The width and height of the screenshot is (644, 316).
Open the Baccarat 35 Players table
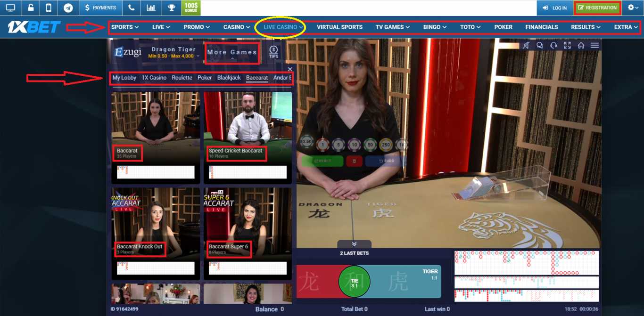156,138
